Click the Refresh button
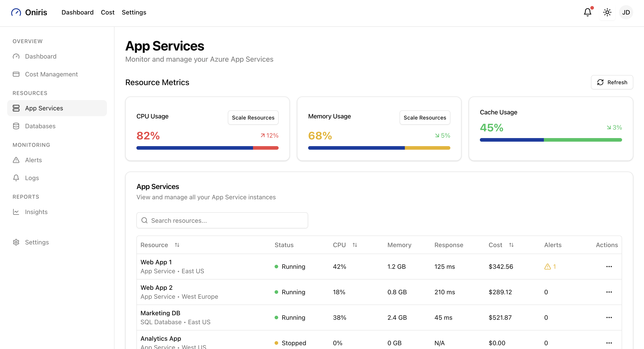644x349 pixels. [x=612, y=82]
